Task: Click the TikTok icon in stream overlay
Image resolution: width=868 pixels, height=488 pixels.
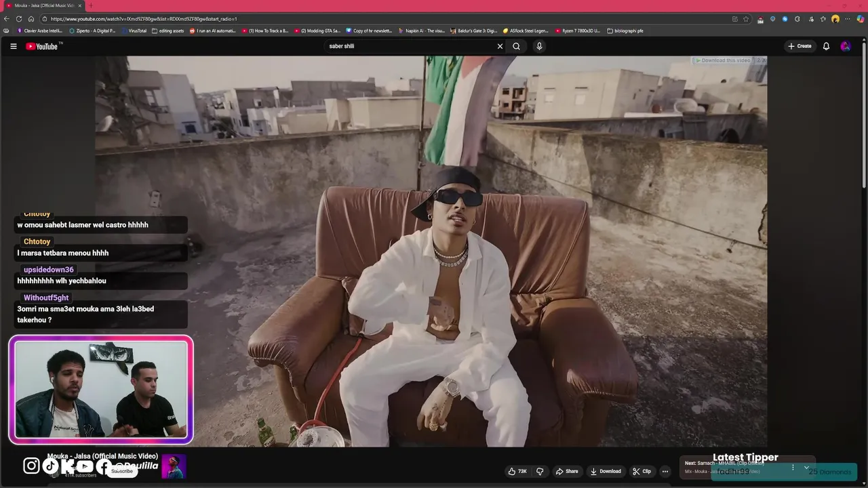Action: click(x=51, y=466)
